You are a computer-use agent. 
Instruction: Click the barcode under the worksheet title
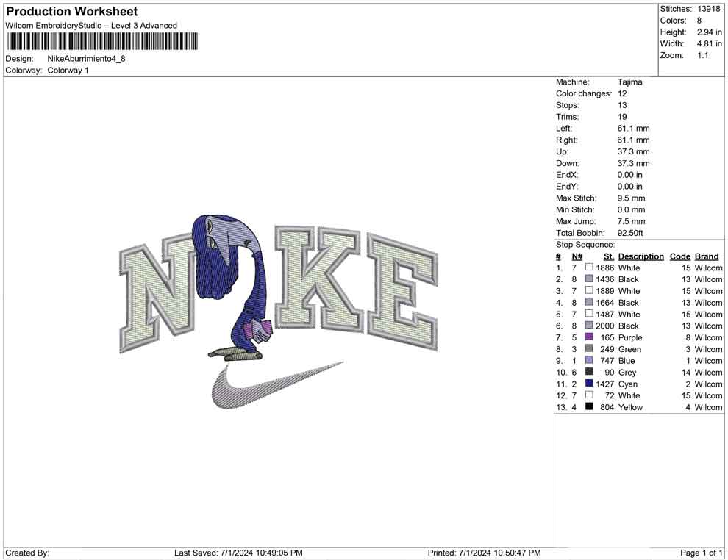pyautogui.click(x=102, y=41)
